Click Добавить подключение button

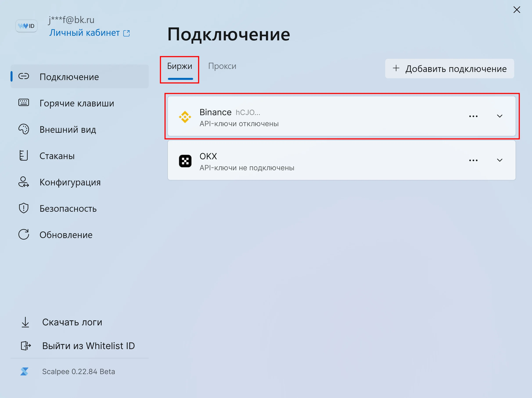tap(449, 69)
